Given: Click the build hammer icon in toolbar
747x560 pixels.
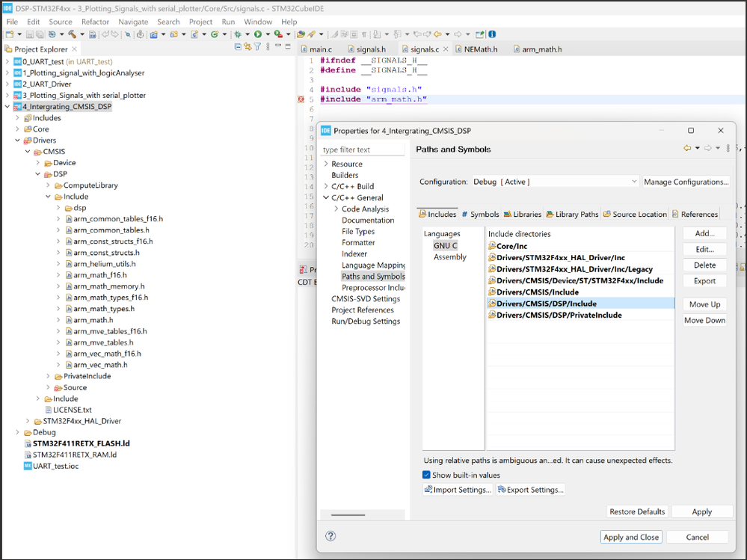Looking at the screenshot, I should 73,34.
